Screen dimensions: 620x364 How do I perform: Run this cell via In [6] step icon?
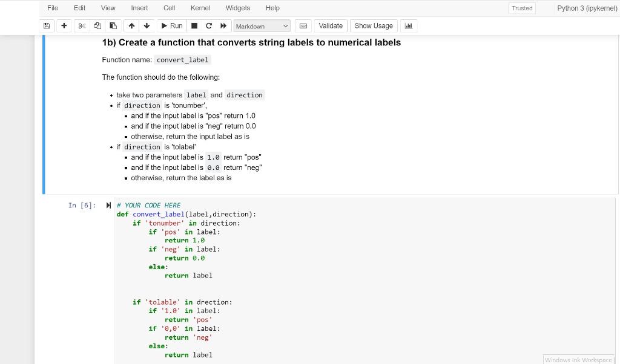108,206
